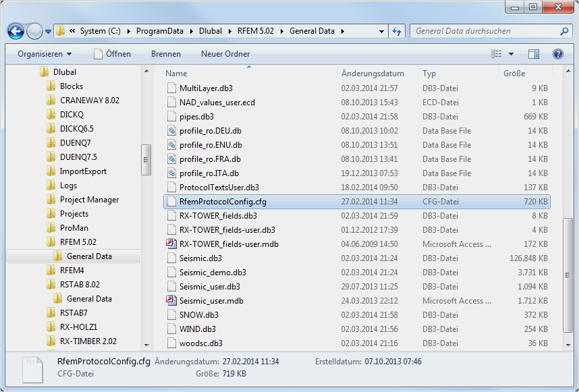Select RFEM4 folder icon in tree
579x392 pixels.
(51, 270)
